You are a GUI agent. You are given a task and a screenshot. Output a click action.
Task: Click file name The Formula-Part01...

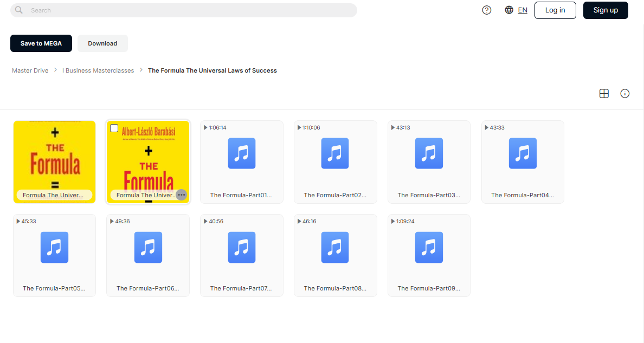point(241,195)
